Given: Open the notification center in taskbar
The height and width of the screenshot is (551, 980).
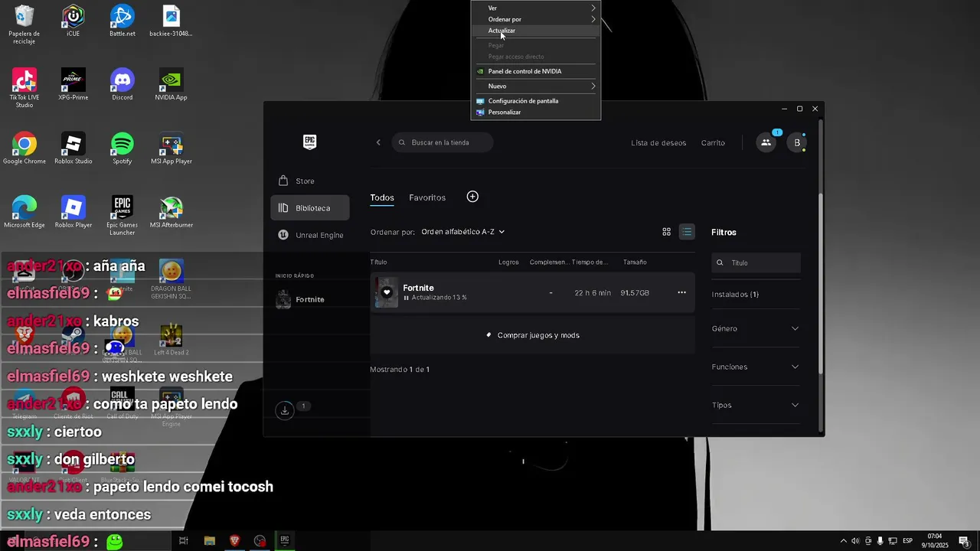Looking at the screenshot, I should coord(964,541).
